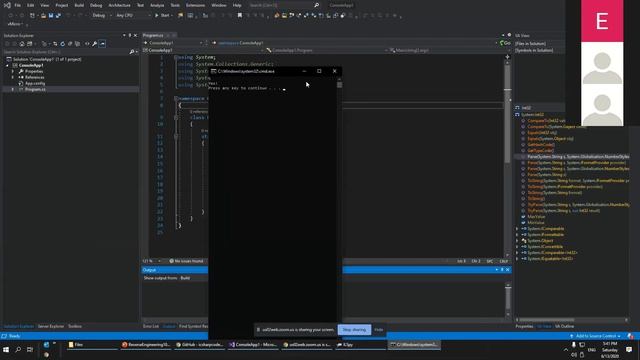Open the editor zoom percentage dropdown
The width and height of the screenshot is (640, 360).
click(152, 261)
